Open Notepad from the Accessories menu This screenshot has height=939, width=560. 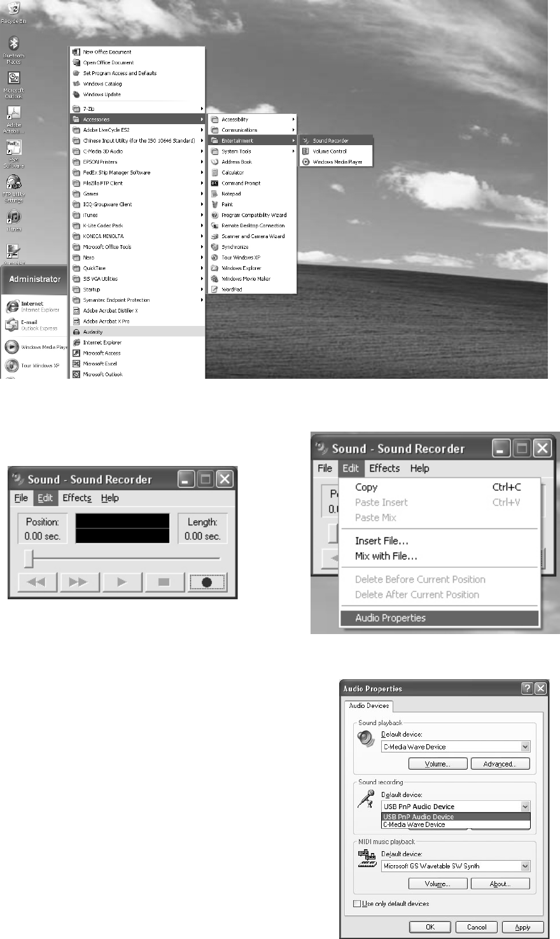click(x=252, y=194)
